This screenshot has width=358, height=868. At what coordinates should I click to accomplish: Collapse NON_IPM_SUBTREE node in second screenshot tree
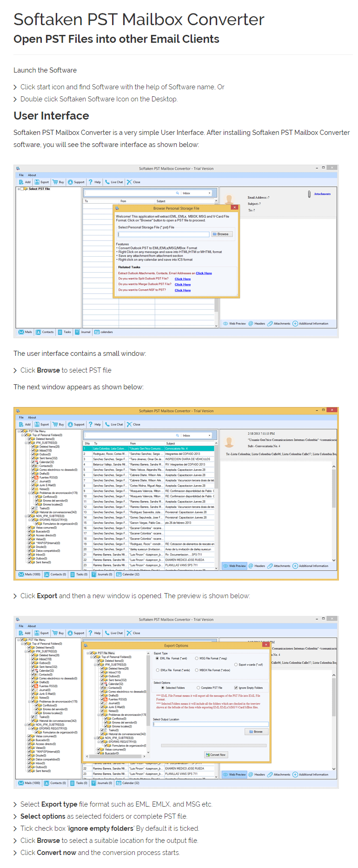pos(27,516)
